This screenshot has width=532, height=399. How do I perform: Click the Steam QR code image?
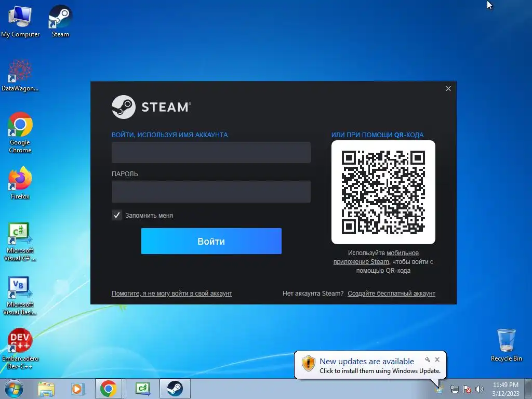(383, 192)
